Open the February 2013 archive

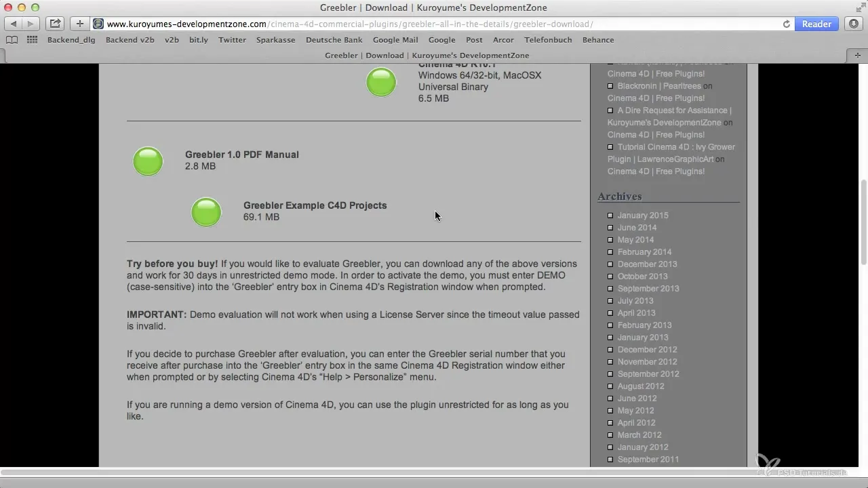coord(644,325)
